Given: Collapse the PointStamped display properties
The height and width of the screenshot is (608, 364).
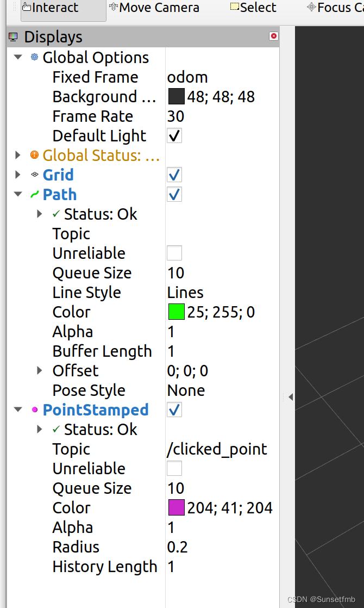Looking at the screenshot, I should click(x=18, y=410).
